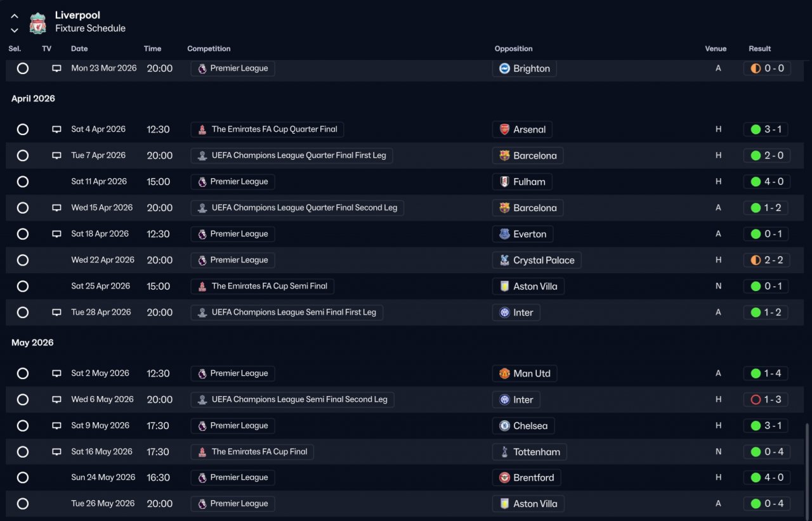Image resolution: width=812 pixels, height=521 pixels.
Task: Click the TV icon on the Man Utd row
Action: (56, 373)
